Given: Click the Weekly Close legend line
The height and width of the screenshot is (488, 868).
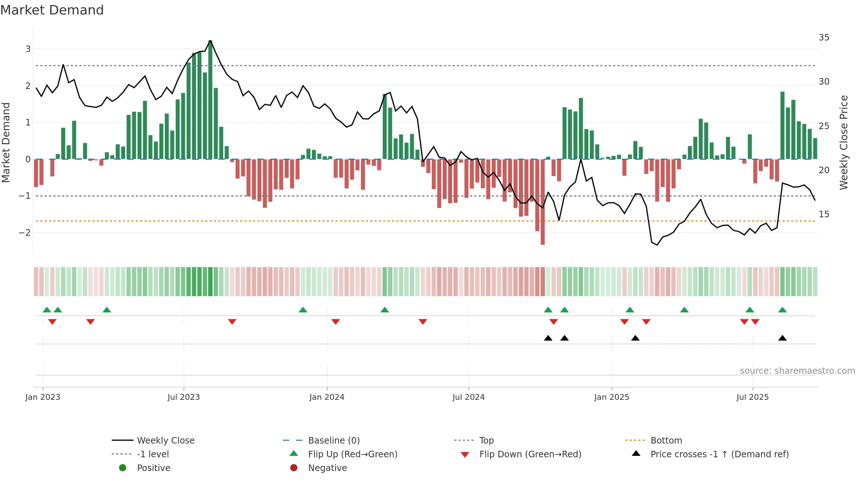Looking at the screenshot, I should point(123,440).
